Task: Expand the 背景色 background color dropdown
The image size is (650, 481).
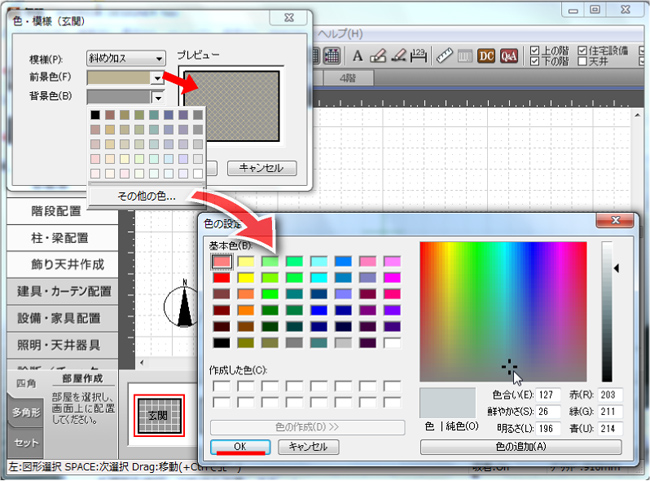Action: point(157,97)
